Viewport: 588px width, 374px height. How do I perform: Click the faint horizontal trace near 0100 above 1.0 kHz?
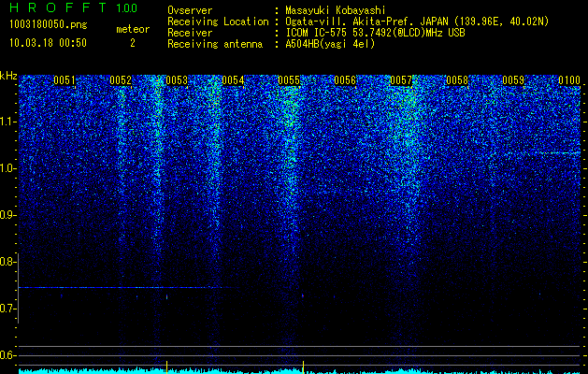click(x=542, y=152)
